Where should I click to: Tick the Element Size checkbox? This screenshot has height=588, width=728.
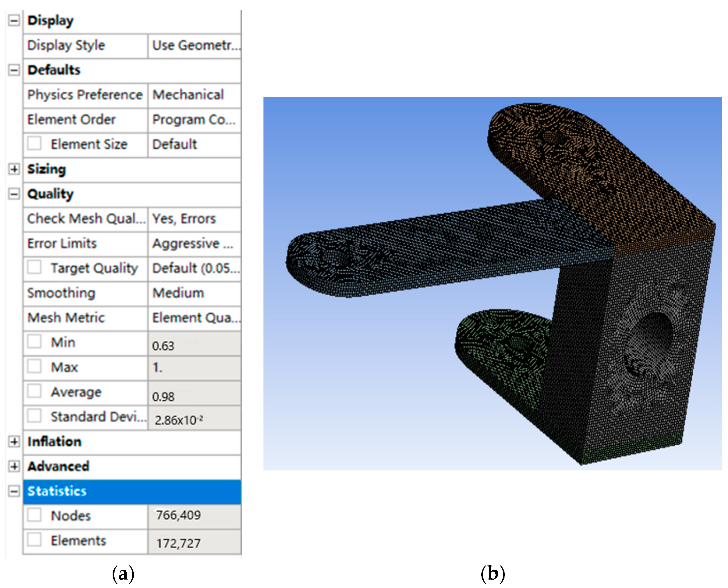tap(35, 144)
